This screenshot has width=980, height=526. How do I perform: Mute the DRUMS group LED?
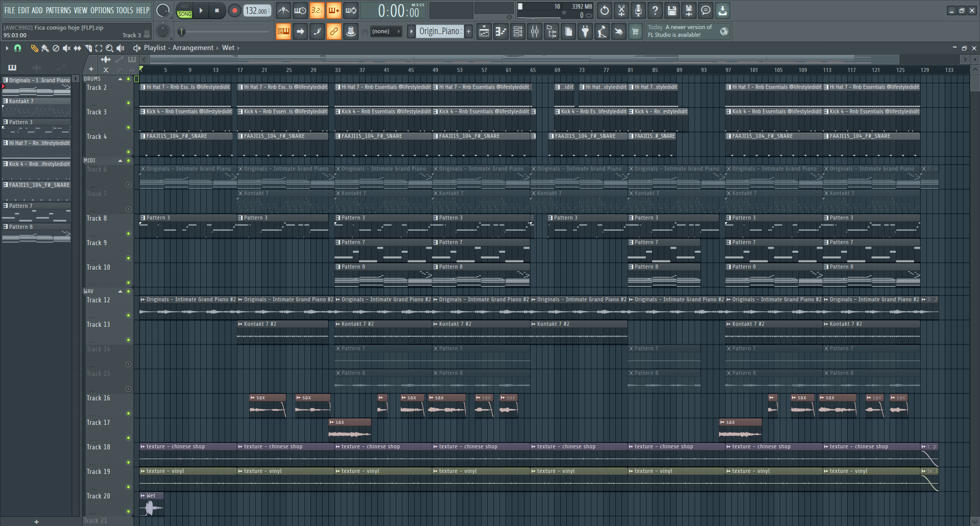(128, 79)
